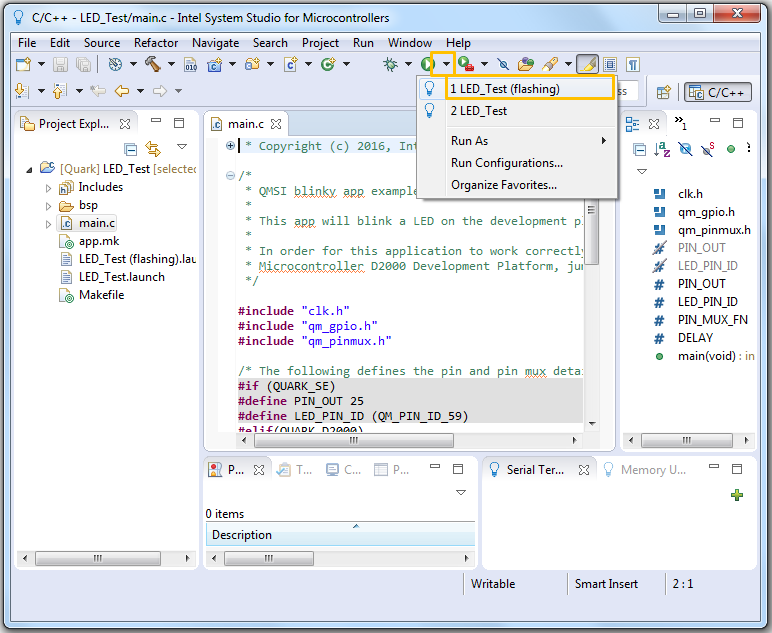Screen dimensions: 772x633
Task: Open Project Explorer view menu triangle
Action: [182, 147]
